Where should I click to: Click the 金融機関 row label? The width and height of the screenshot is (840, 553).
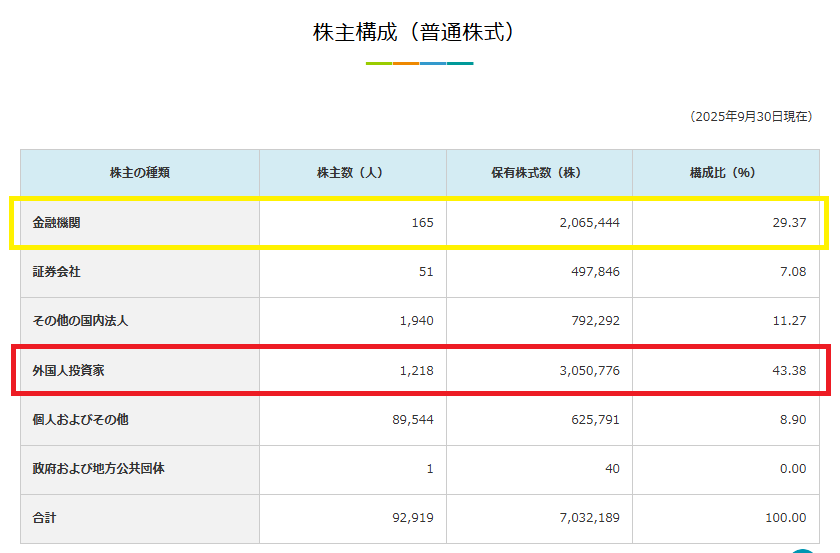coord(57,222)
